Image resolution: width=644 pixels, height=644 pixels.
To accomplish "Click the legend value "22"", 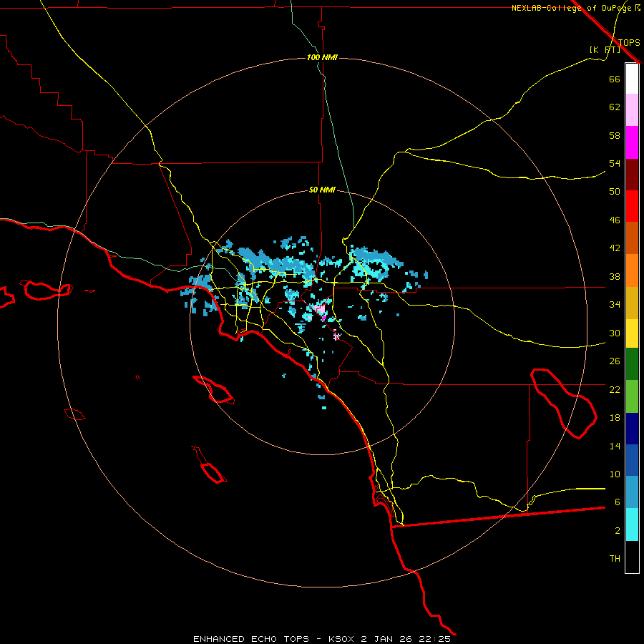I will (x=615, y=389).
